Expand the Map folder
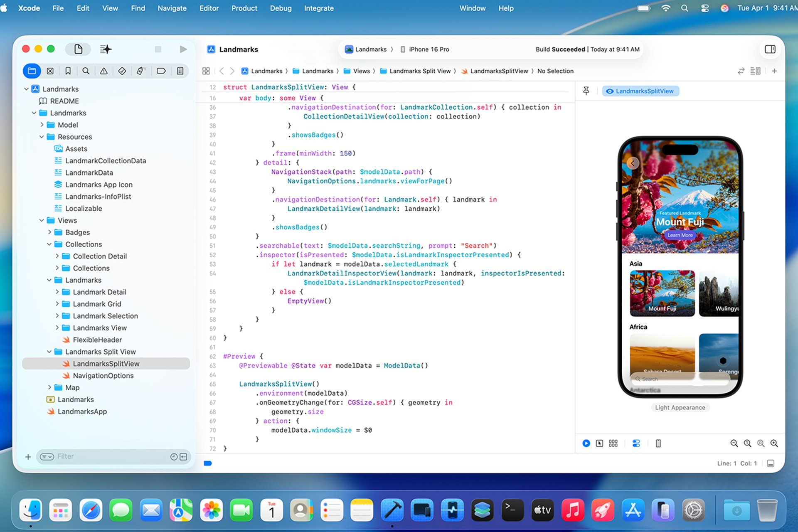 point(49,387)
